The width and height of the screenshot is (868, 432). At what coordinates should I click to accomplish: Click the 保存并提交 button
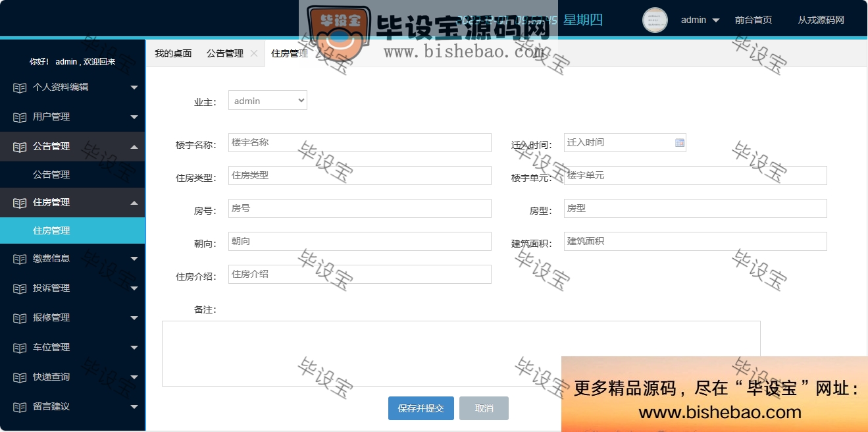click(421, 408)
